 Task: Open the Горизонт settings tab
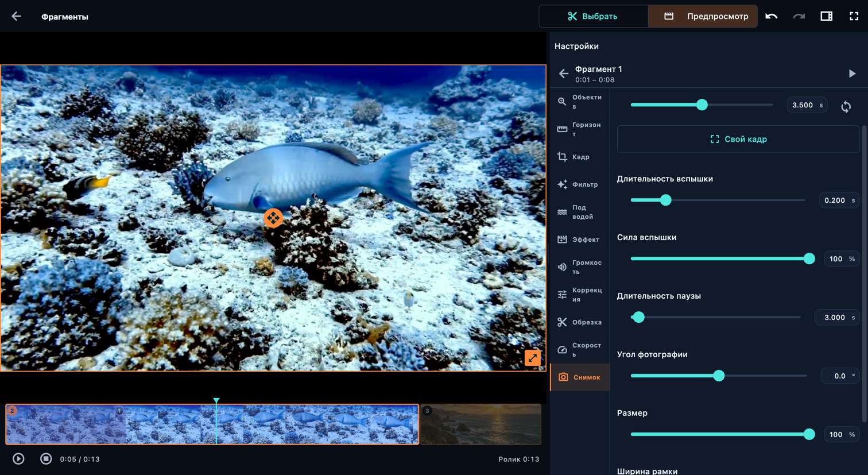tap(580, 129)
